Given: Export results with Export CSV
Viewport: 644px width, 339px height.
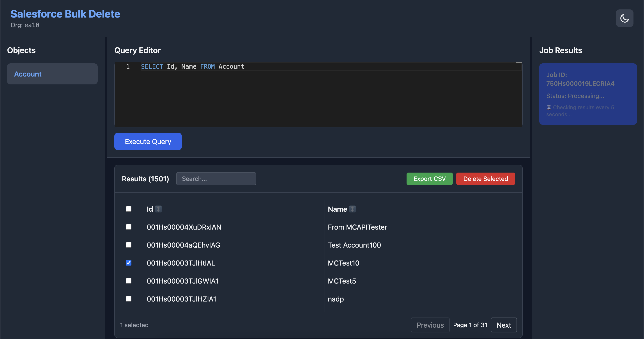Looking at the screenshot, I should (429, 179).
